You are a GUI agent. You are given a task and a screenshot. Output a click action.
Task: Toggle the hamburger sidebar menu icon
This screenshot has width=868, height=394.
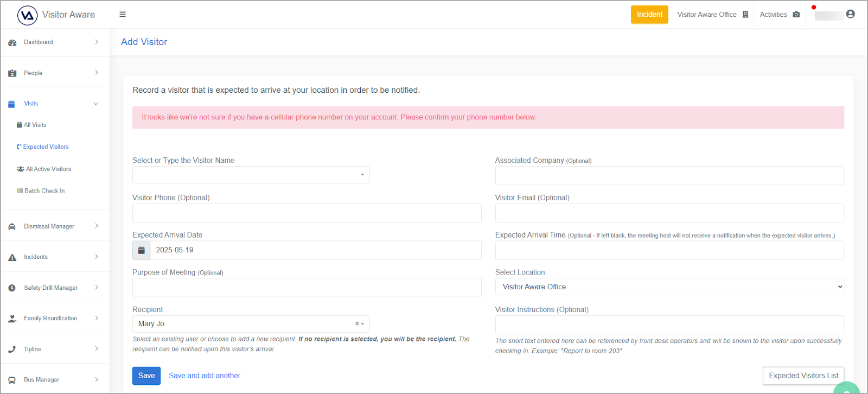click(x=123, y=15)
